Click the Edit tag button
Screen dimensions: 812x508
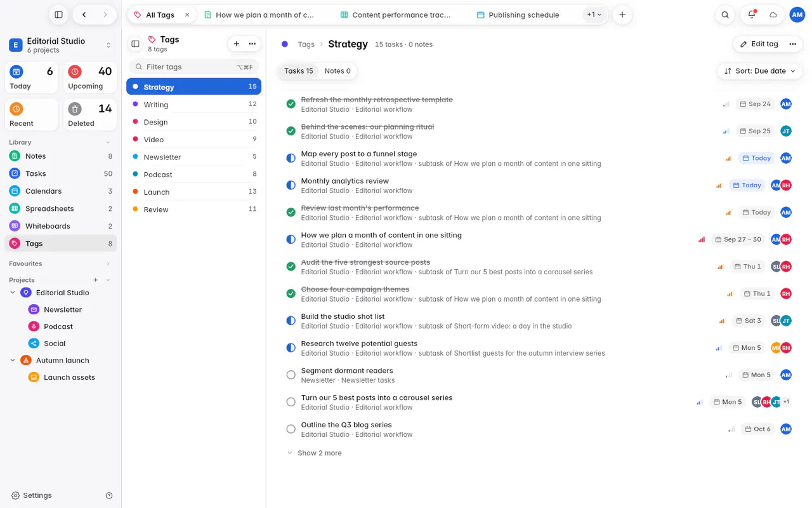[759, 44]
